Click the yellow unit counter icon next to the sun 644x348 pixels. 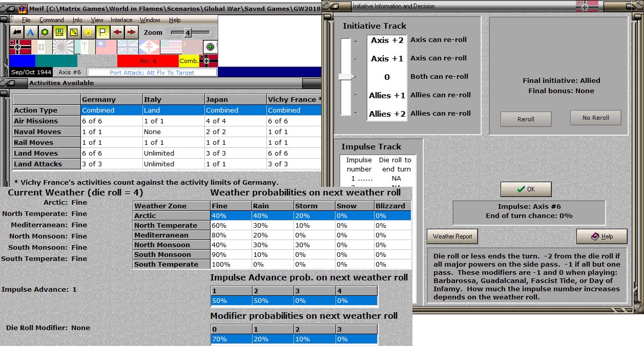(73, 32)
